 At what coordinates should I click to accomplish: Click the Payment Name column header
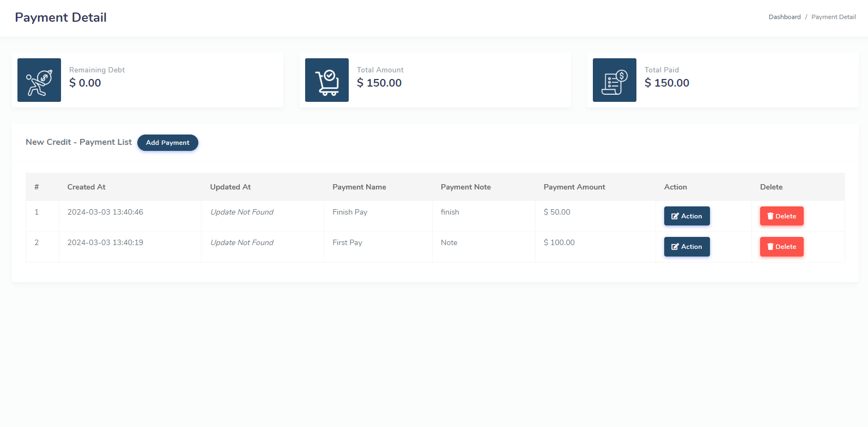pyautogui.click(x=359, y=187)
